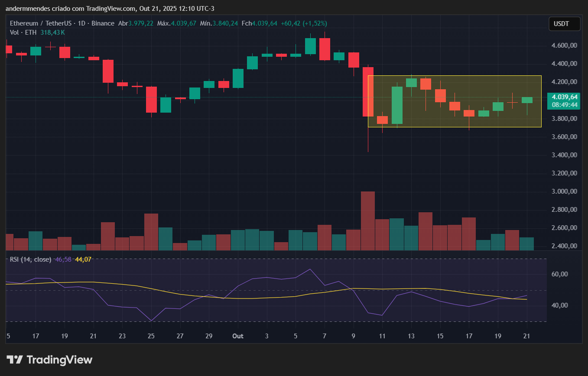Open the USDT currency selector
The image size is (588, 376).
point(564,24)
